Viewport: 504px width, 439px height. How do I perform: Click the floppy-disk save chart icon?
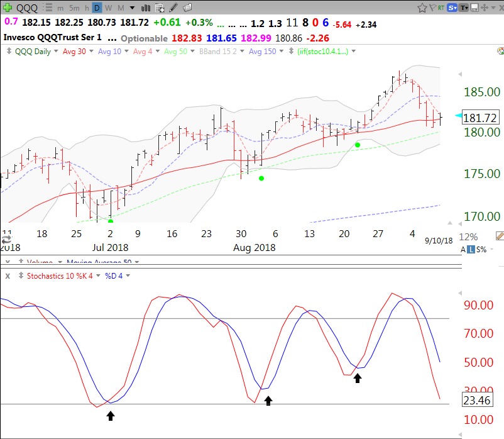pos(474,8)
